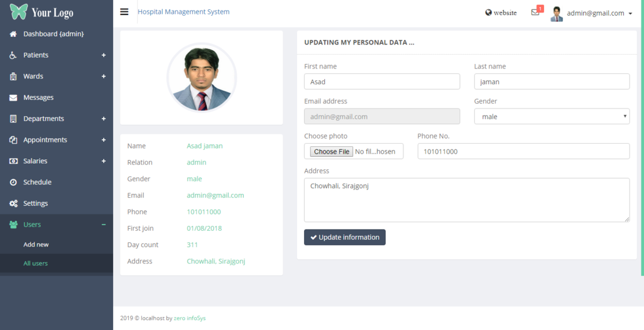The width and height of the screenshot is (644, 330).
Task: Open All users menu item
Action: pos(35,263)
